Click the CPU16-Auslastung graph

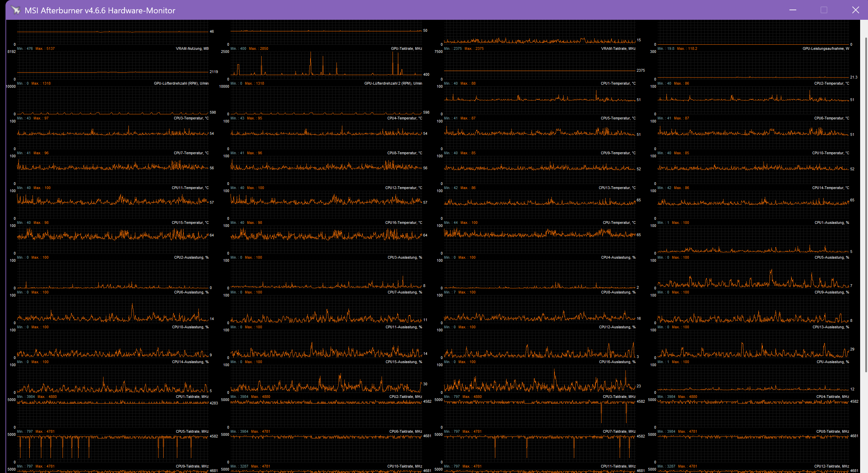[540, 379]
